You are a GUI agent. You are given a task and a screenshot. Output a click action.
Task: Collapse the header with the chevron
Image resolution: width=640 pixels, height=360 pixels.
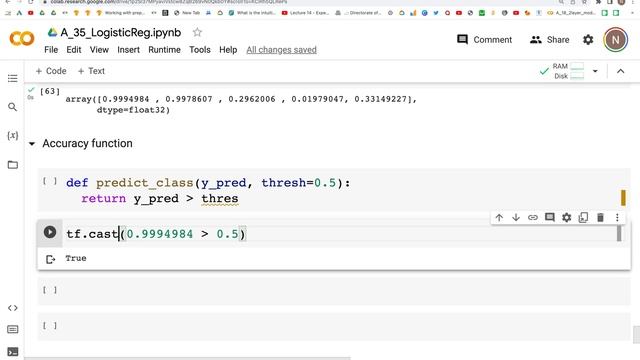click(620, 71)
